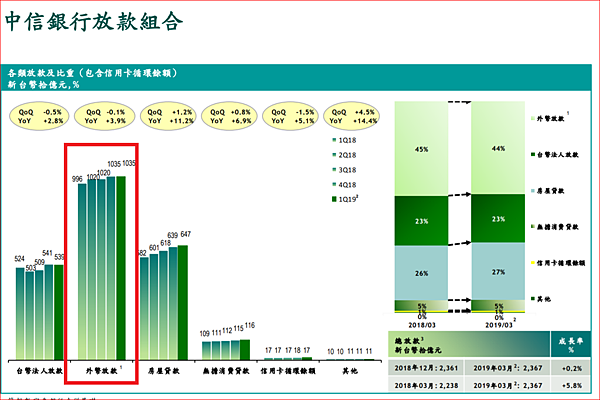Click the table header 總放款 新台幣拾億元
The height and width of the screenshot is (400, 600).
pyautogui.click(x=469, y=344)
